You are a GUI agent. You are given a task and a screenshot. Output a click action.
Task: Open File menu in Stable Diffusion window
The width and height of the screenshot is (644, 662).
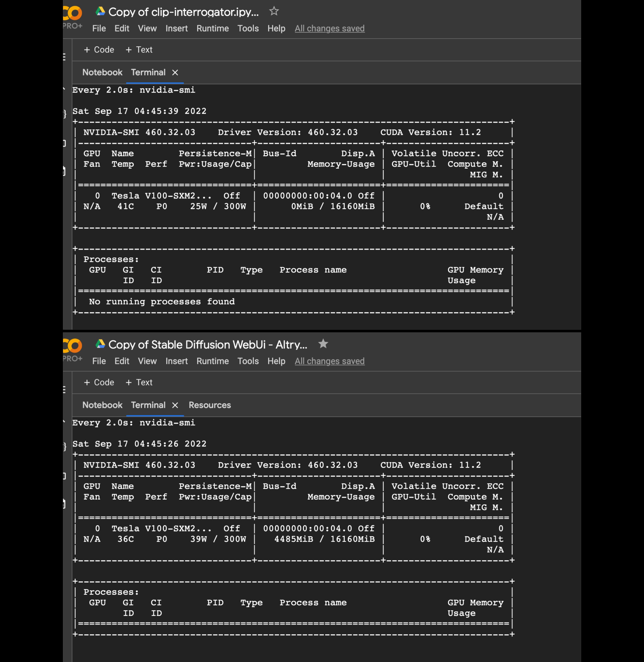[x=99, y=361]
